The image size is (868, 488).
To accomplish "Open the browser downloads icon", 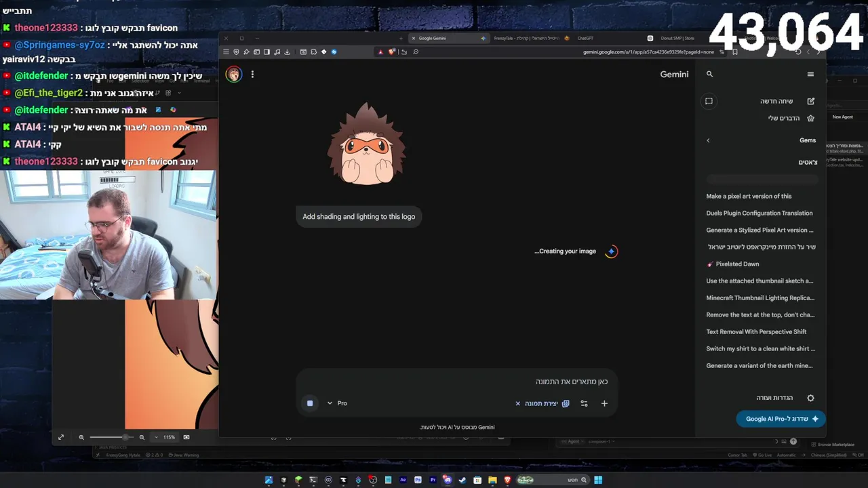I will click(x=287, y=52).
